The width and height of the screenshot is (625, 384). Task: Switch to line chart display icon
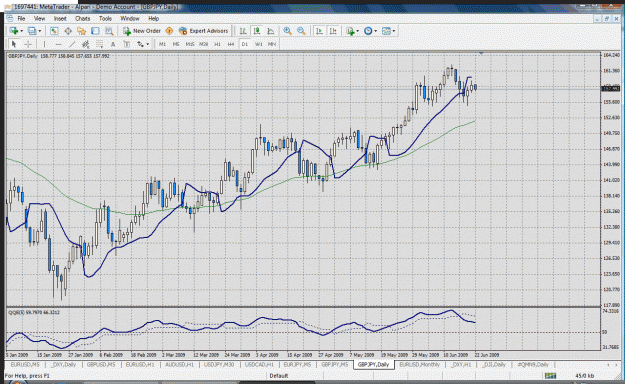click(271, 31)
